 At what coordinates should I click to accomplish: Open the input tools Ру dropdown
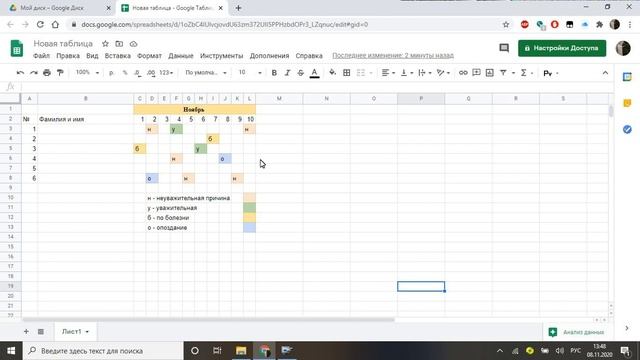click(x=551, y=73)
